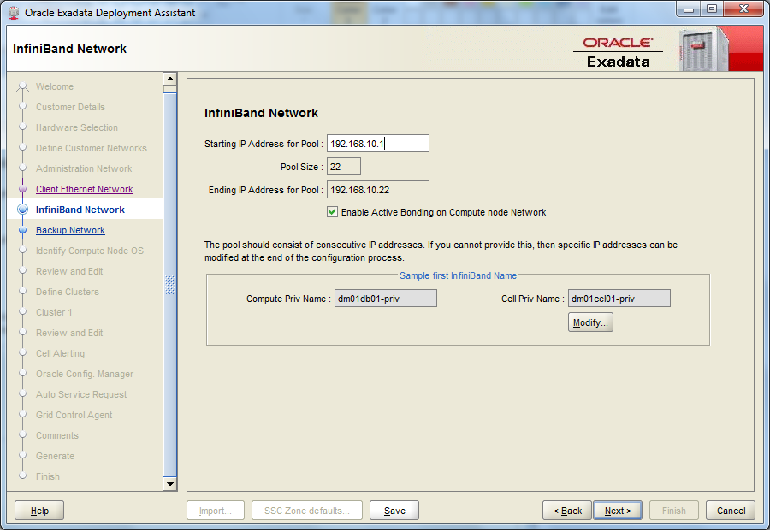Click the Exadata server rack image

coord(703,49)
